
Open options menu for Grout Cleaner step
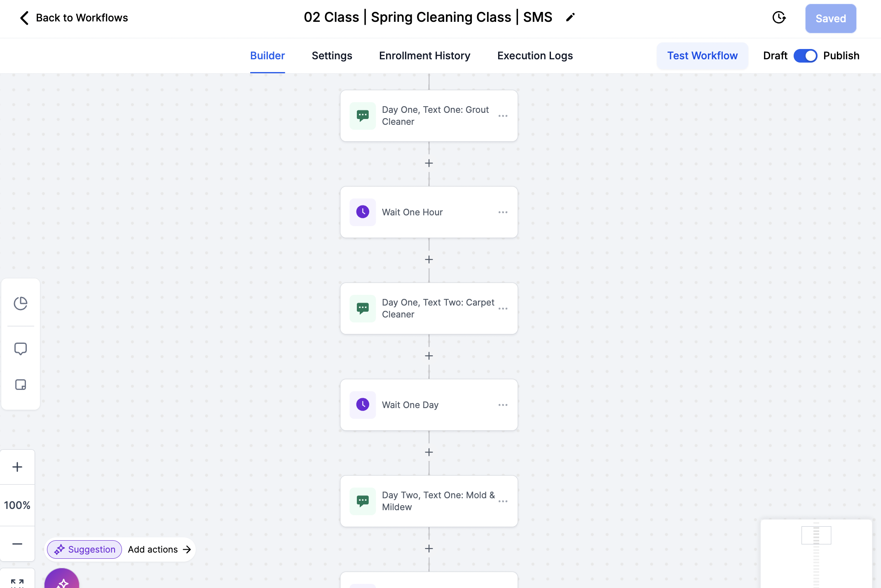(x=503, y=116)
